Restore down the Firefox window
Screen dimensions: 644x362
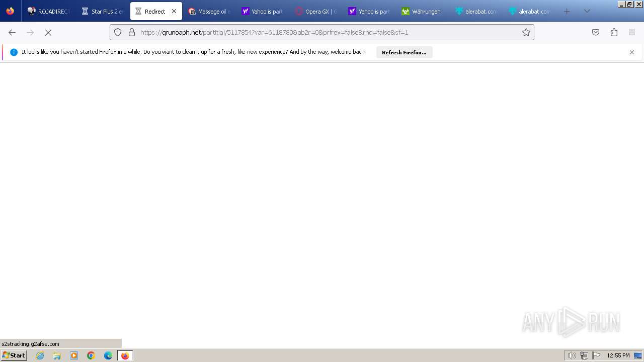tap(629, 4)
